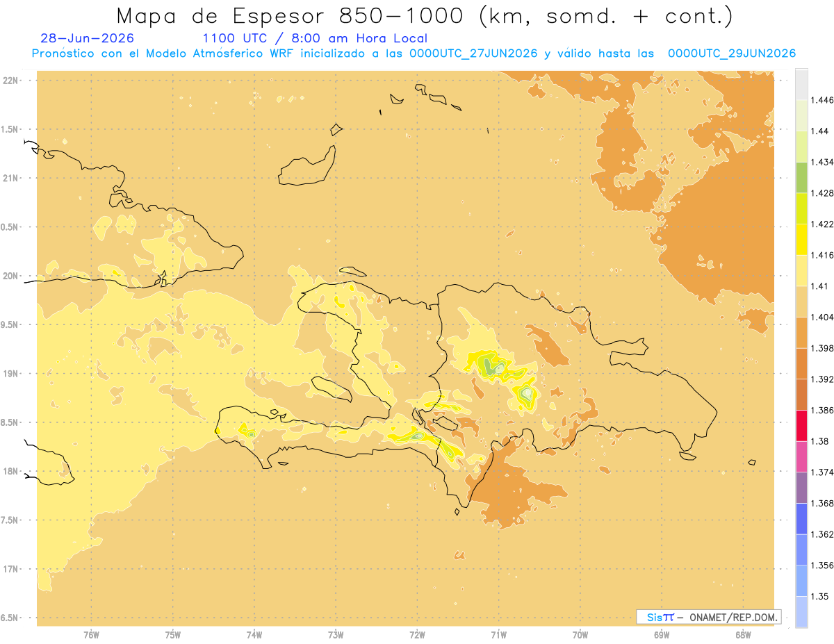
Task: Click the green legend swatch between 1.434 and 1.428
Action: coord(801,177)
